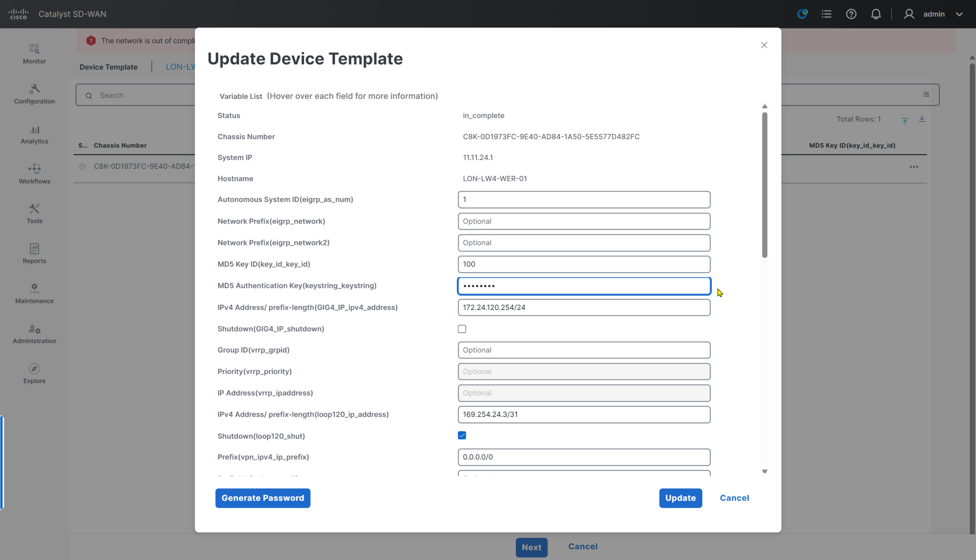Open the Workflows sidebar section
This screenshot has height=560, width=976.
(34, 174)
